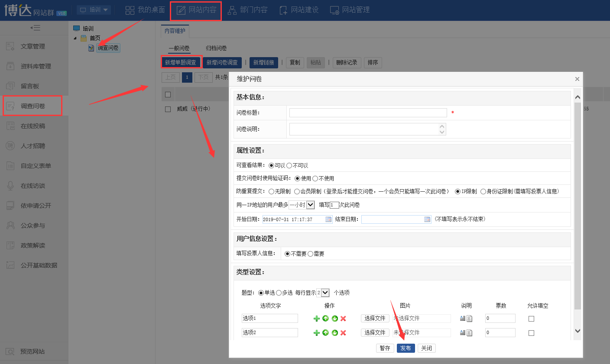Click the 新增问卷调查 button
Image resolution: width=610 pixels, height=364 pixels.
[x=222, y=62]
